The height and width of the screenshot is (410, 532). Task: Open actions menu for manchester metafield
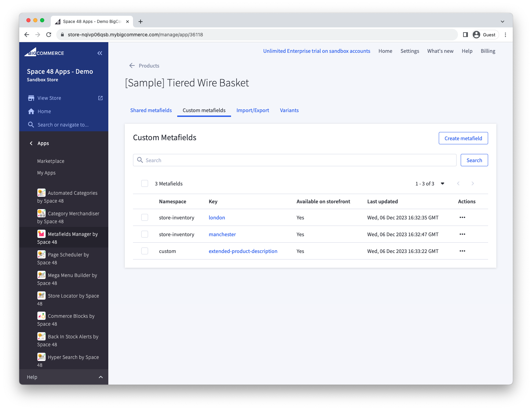(x=462, y=234)
